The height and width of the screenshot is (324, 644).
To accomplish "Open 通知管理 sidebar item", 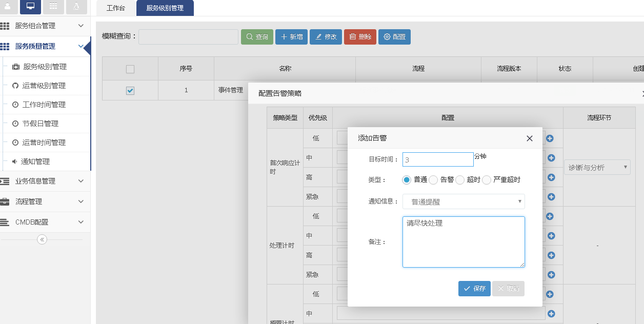I will [x=35, y=161].
